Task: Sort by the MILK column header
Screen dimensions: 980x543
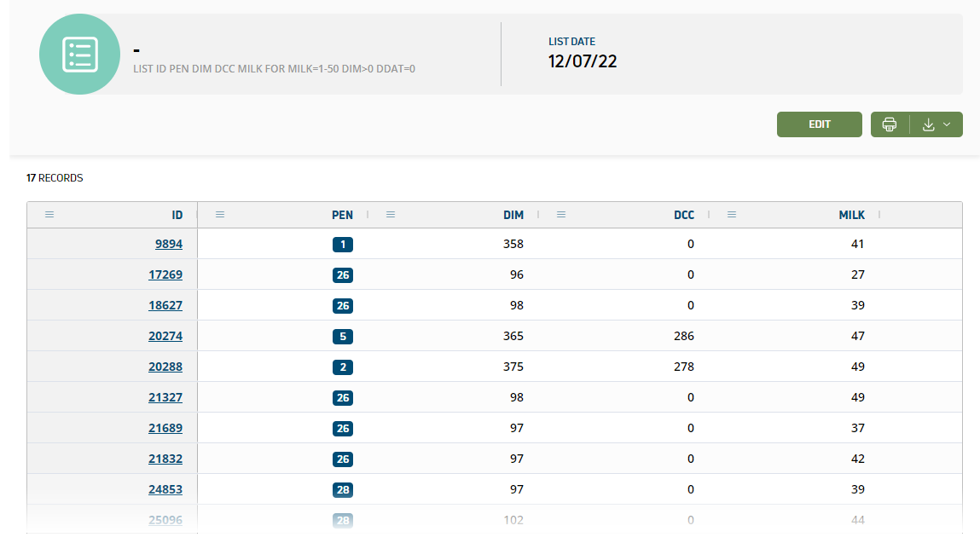Action: (851, 215)
